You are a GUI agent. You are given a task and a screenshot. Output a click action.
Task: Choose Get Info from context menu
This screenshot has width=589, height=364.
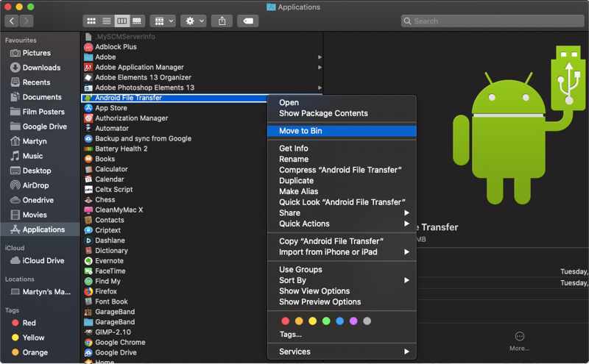click(x=342, y=149)
